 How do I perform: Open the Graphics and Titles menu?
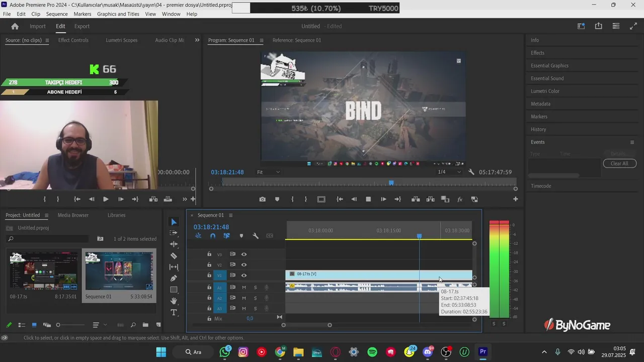click(118, 14)
